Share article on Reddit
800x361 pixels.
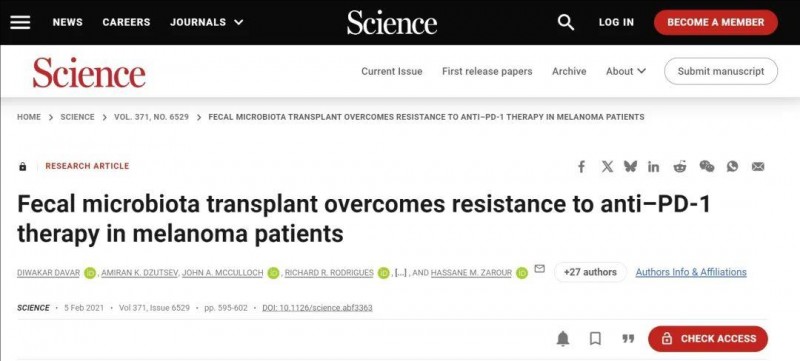(x=680, y=166)
